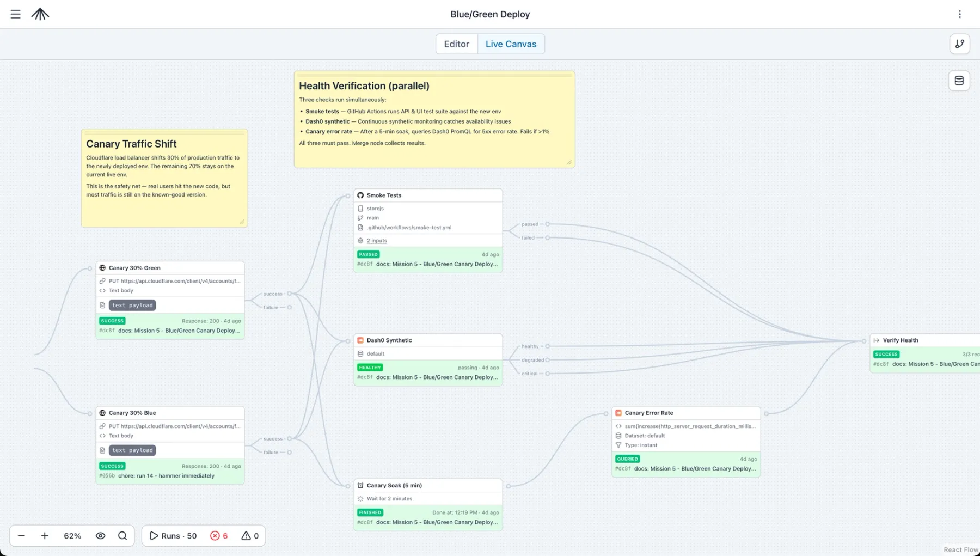Switch to the Live Canvas tab
Viewport: 980px width, 556px height.
[x=511, y=44]
